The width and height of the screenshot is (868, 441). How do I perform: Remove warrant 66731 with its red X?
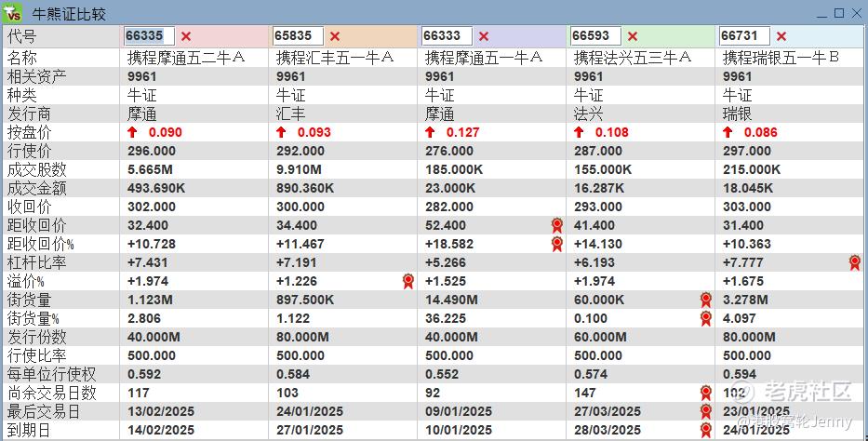click(781, 36)
